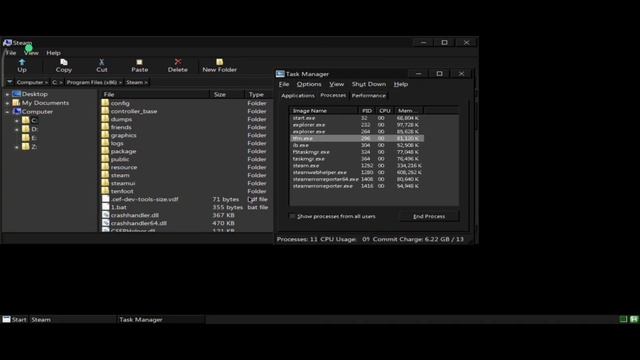The image size is (640, 360).
Task: Select the config folder icon
Action: point(105,103)
